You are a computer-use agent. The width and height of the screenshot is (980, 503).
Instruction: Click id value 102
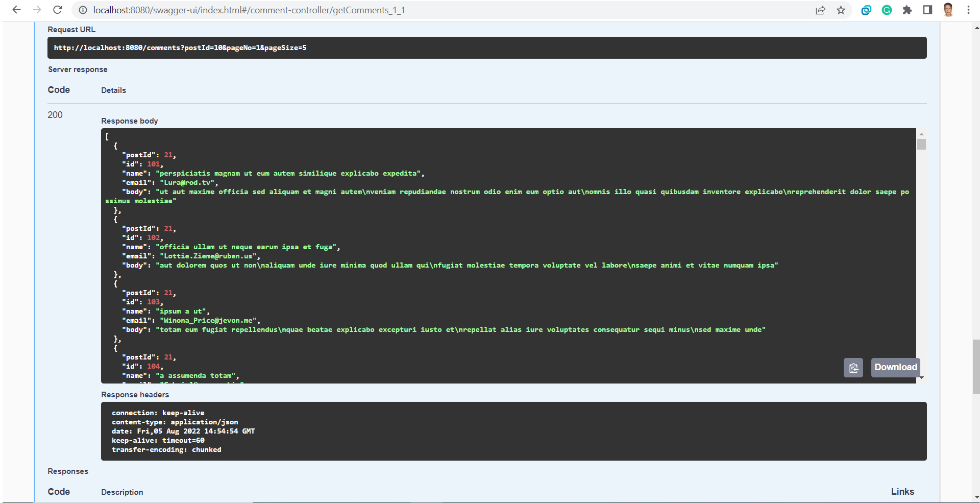(x=154, y=237)
